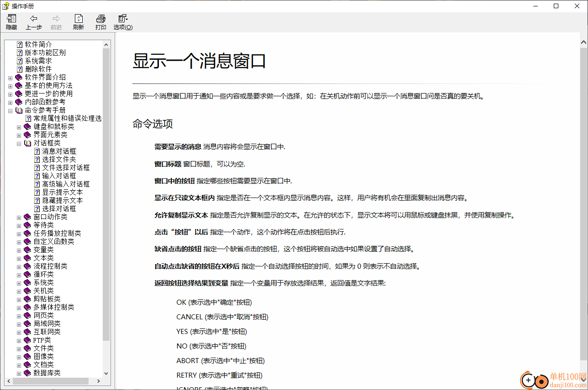Image resolution: width=588 pixels, height=390 pixels.
Task: Select the 剪贴板类 category
Action: click(x=47, y=299)
